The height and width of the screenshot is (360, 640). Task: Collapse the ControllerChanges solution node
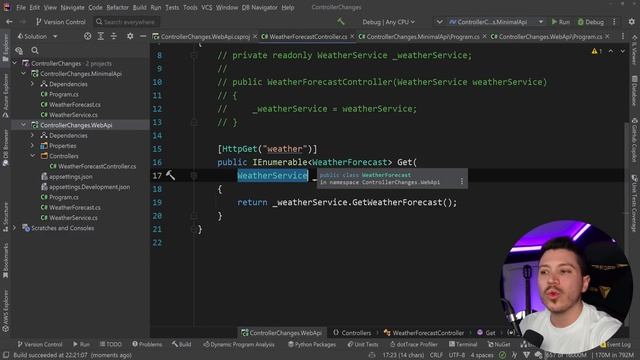pos(15,63)
